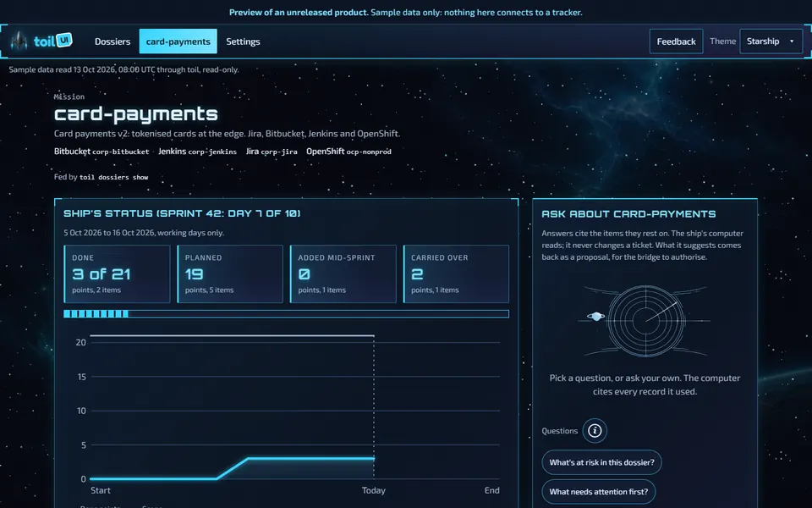Click the Feedback button
The height and width of the screenshot is (508, 812).
point(676,41)
